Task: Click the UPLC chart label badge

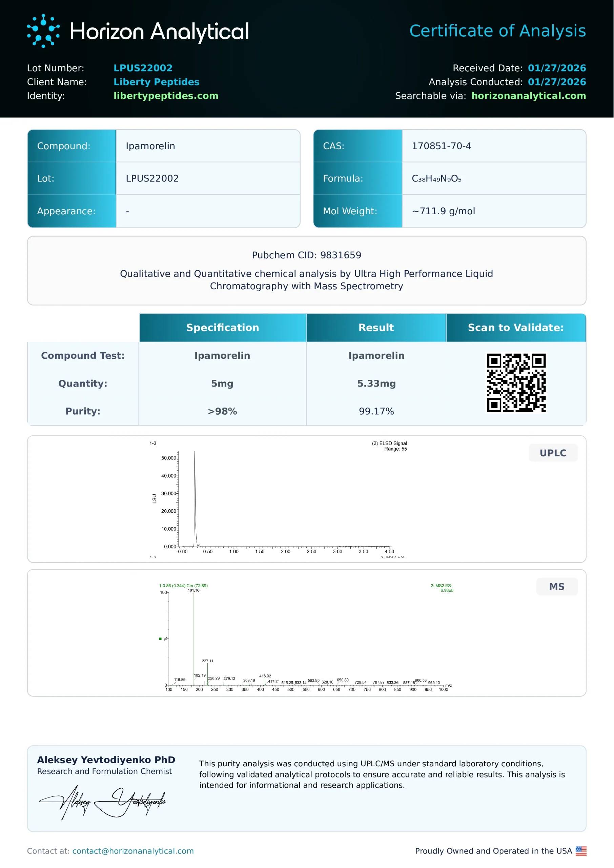Action: point(553,453)
